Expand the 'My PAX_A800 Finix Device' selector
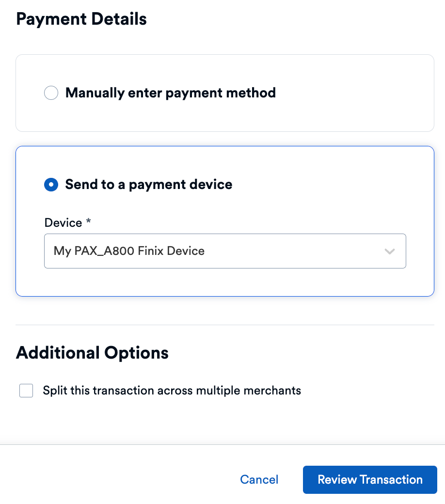 pos(224,251)
